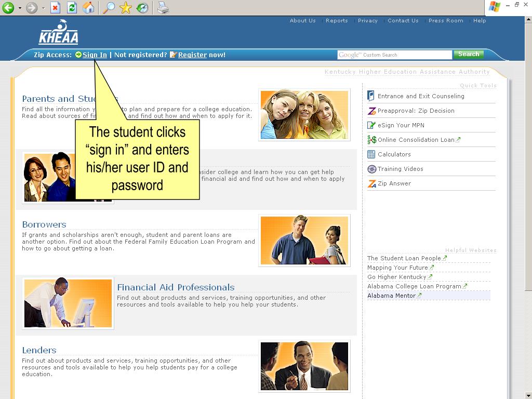Click the Lenders section photo thumbnail
This screenshot has width=532, height=399.
(x=304, y=366)
